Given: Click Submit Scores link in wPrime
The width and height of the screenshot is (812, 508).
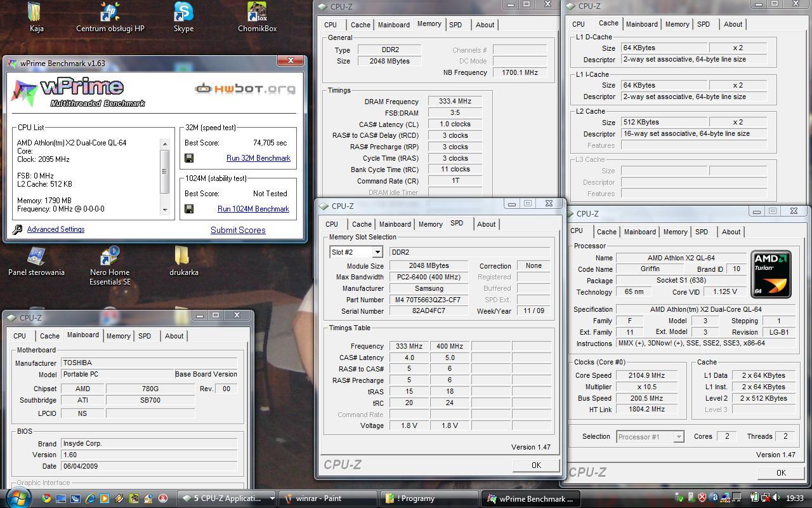Looking at the screenshot, I should 238,230.
